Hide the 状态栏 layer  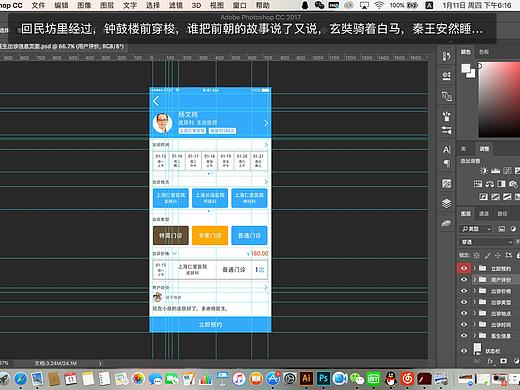(464, 350)
